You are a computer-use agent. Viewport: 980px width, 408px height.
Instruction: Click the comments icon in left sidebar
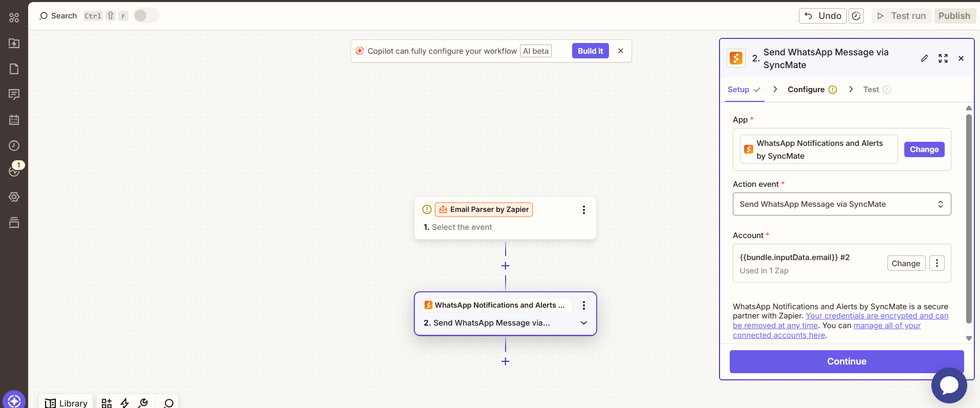pos(14,94)
